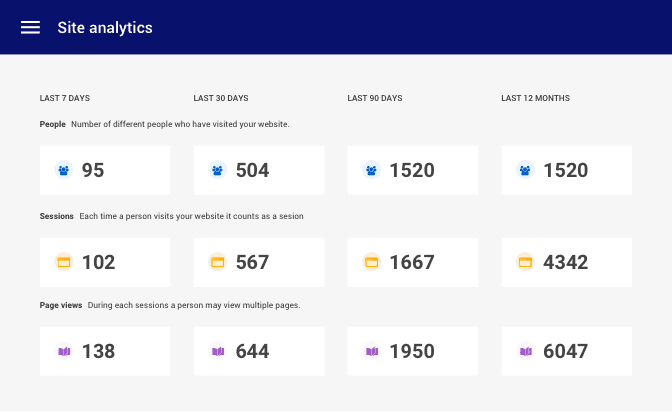The image size is (672, 412).
Task: Click the page views icon beside 6047
Action: click(x=526, y=351)
